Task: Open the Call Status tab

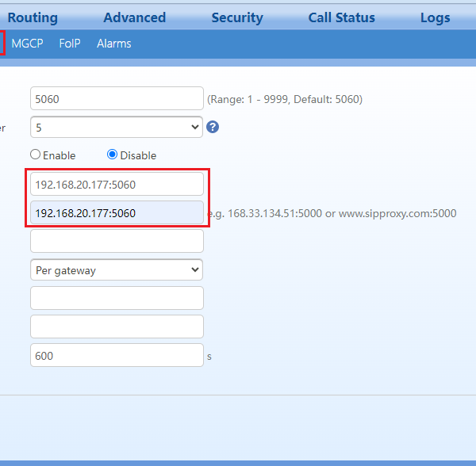Action: [341, 17]
